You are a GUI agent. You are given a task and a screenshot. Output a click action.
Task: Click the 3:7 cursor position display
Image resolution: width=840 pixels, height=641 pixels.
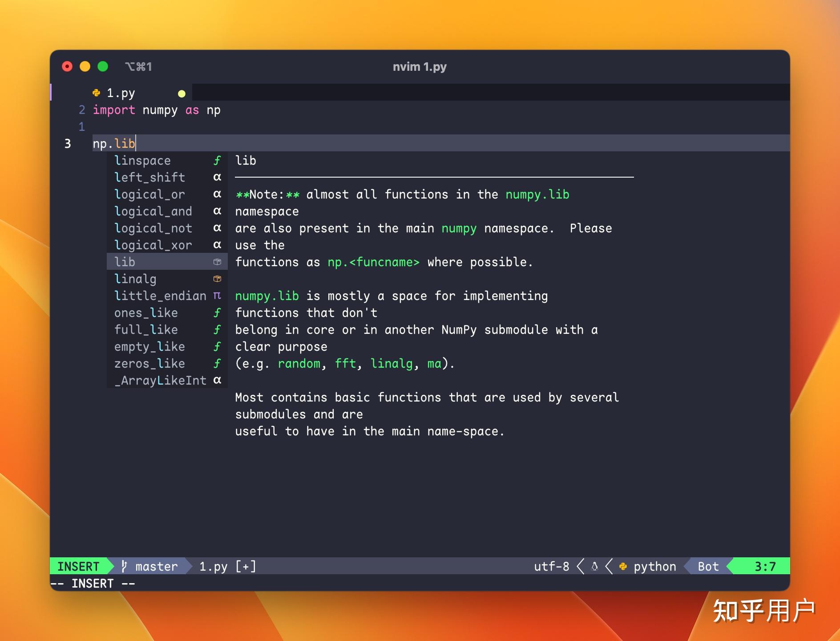pos(764,566)
